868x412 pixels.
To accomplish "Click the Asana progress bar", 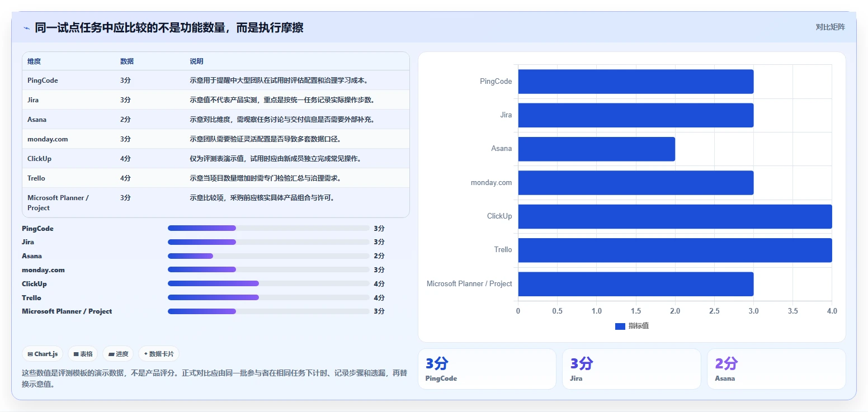I will pyautogui.click(x=268, y=256).
